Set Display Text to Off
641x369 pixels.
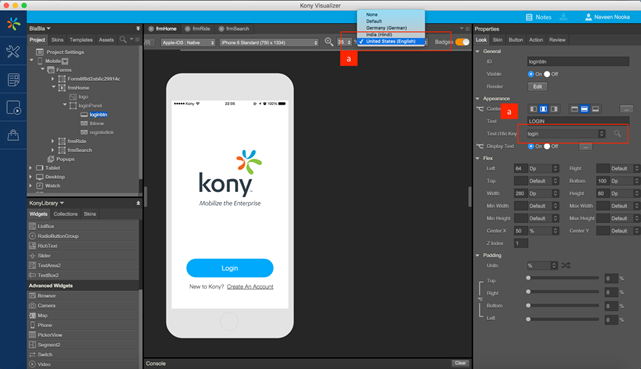coord(547,146)
